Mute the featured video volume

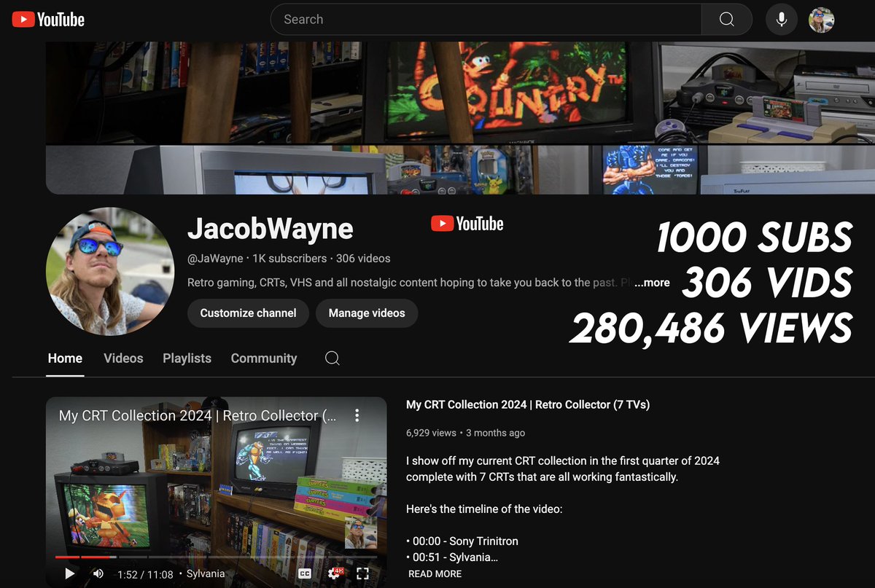coord(98,574)
